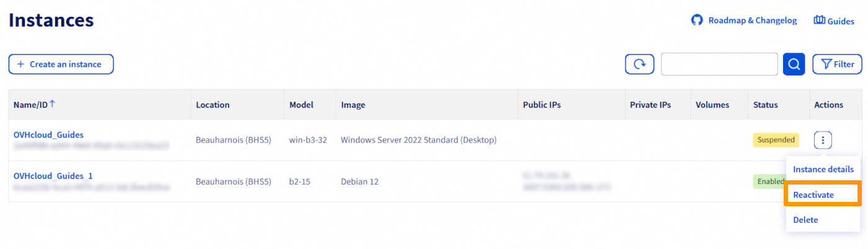Click the Public IPs column header
The width and height of the screenshot is (868, 249).
click(541, 105)
